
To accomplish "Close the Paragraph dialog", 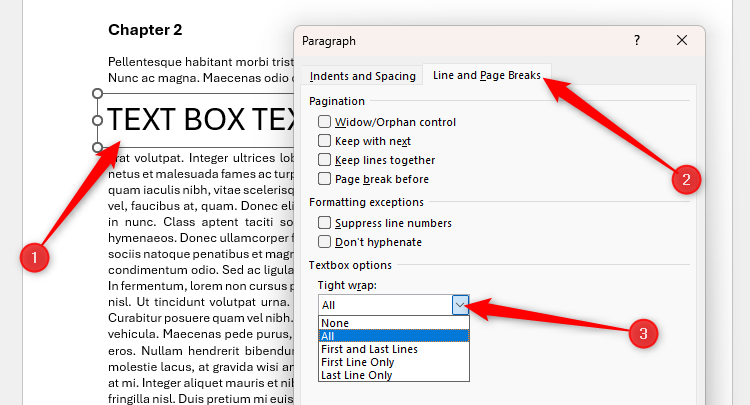I will [682, 41].
